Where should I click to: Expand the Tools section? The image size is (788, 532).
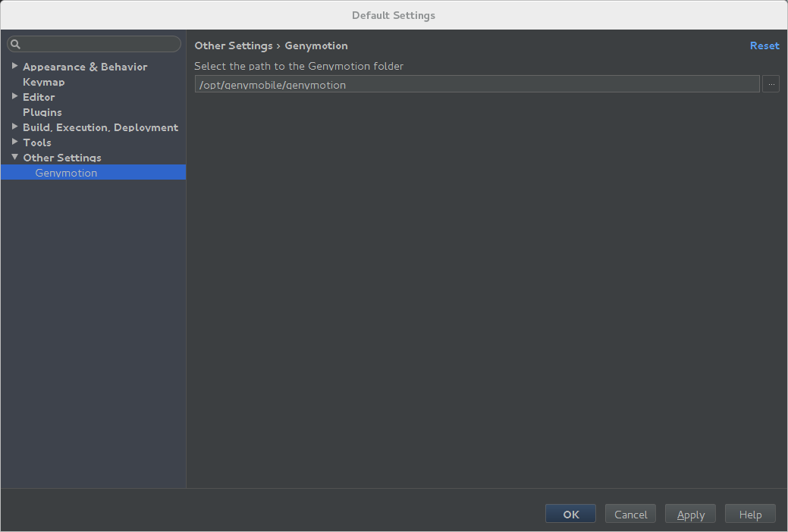click(x=14, y=142)
